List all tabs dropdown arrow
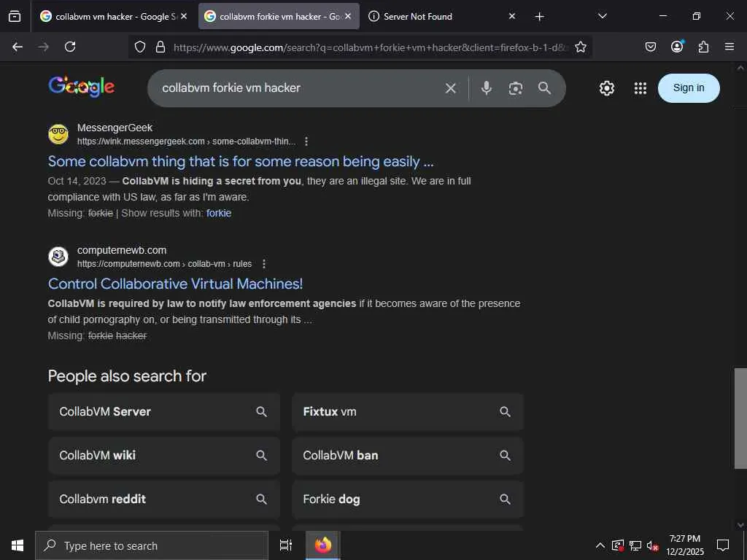Image resolution: width=747 pixels, height=560 pixels. 602,16
